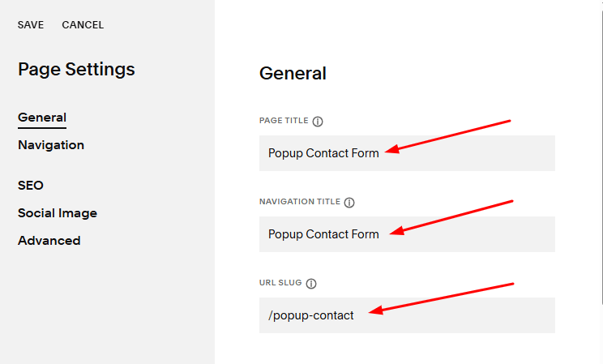Screen dimensions: 603x364
Task: Click the Navigation Title info icon
Action: pyautogui.click(x=349, y=202)
